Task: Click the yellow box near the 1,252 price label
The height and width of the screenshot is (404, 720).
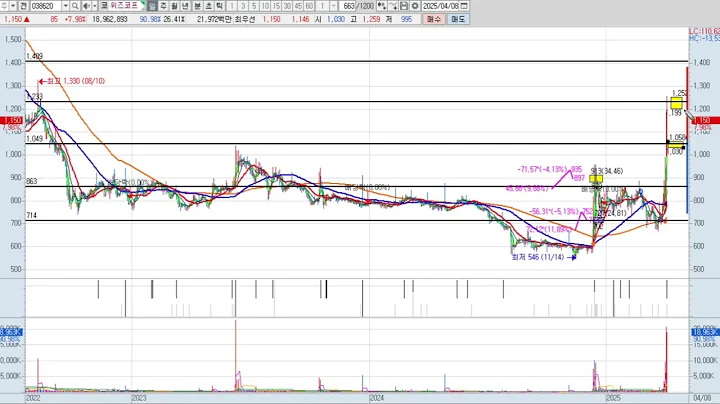Action: click(676, 103)
